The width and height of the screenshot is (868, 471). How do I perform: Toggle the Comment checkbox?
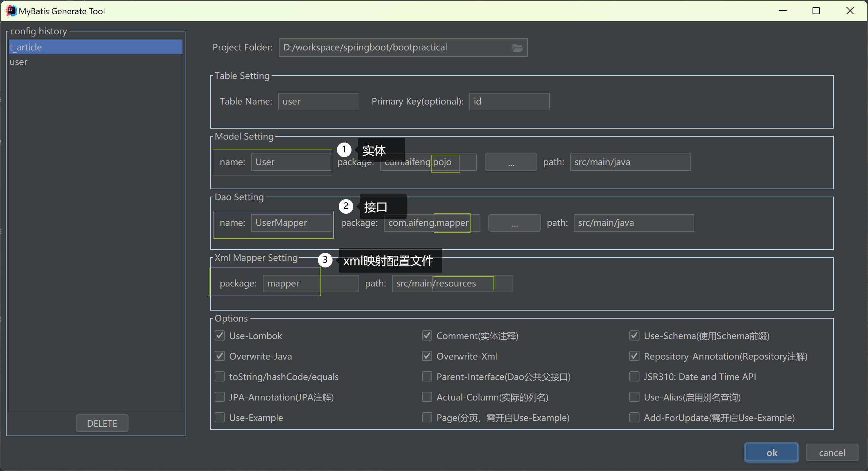pyautogui.click(x=427, y=336)
